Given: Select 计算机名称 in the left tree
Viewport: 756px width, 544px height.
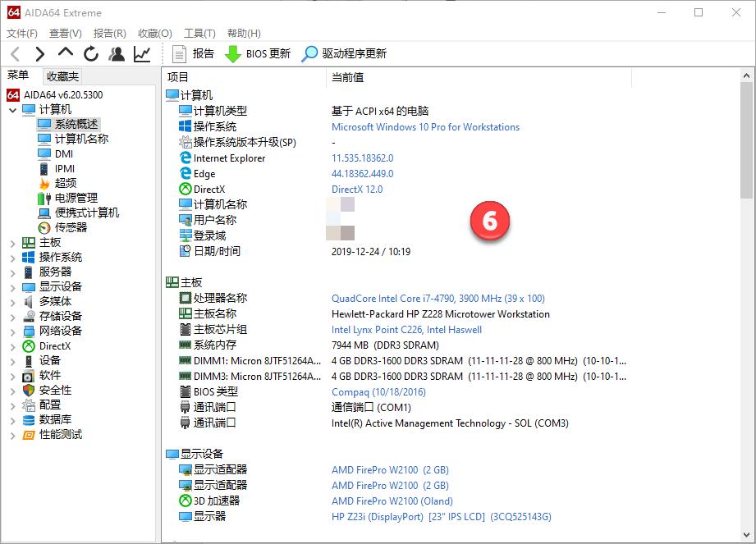Looking at the screenshot, I should [x=81, y=139].
